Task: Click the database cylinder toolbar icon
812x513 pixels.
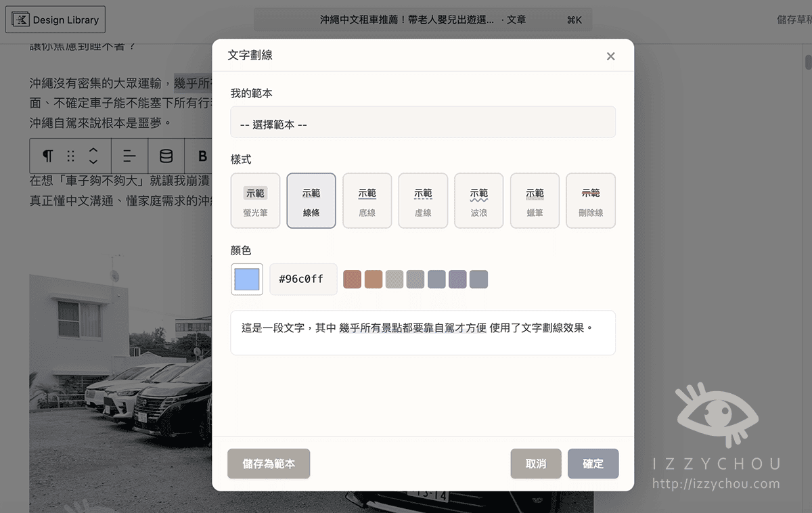Action: (166, 156)
